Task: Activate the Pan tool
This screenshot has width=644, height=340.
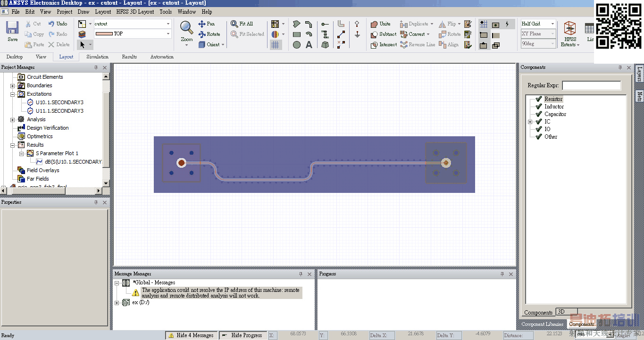Action: [x=206, y=24]
